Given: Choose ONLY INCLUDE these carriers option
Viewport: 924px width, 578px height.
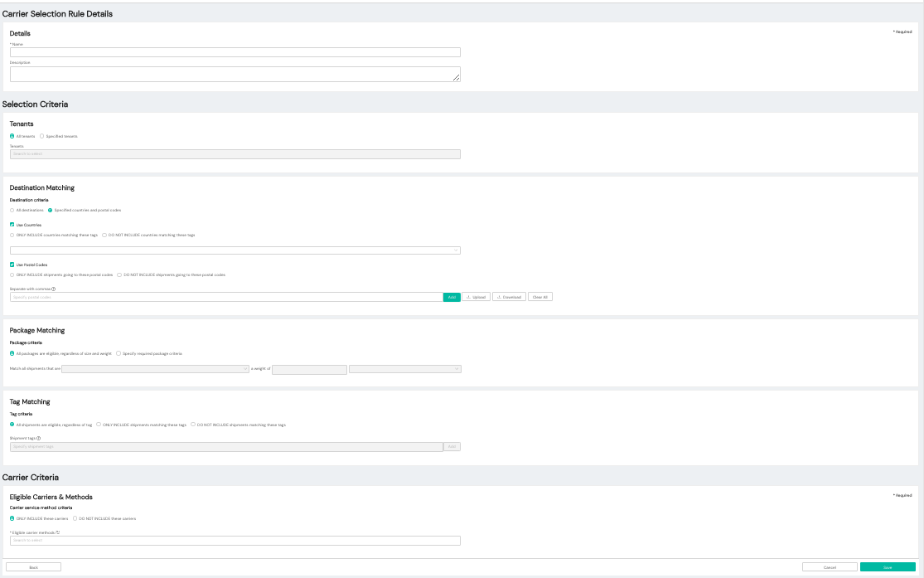Looking at the screenshot, I should [12, 518].
